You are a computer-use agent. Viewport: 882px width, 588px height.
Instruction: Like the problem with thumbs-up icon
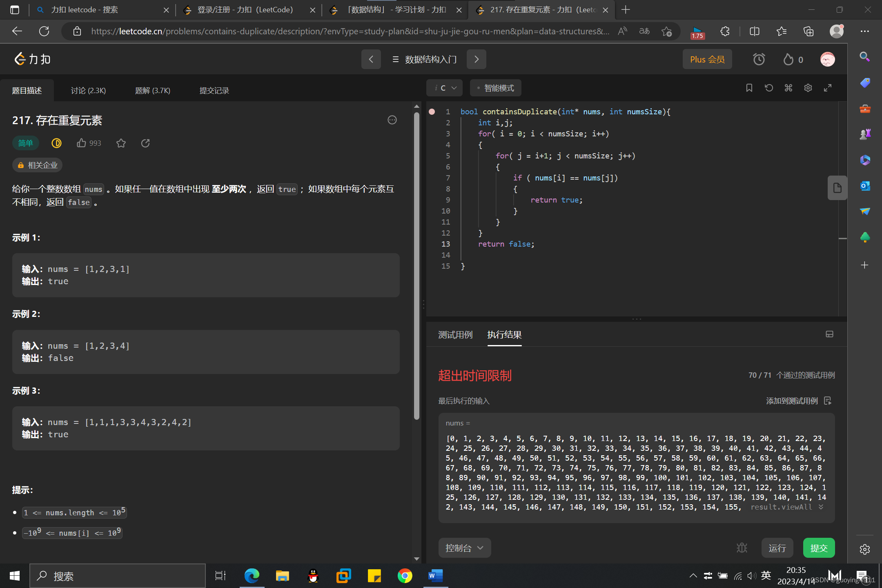pyautogui.click(x=82, y=143)
